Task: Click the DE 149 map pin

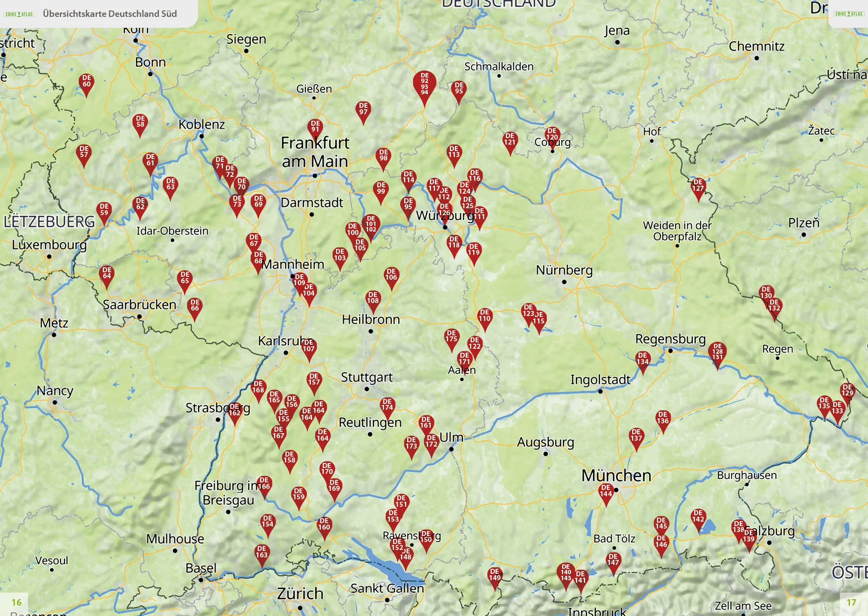Action: 495,576
